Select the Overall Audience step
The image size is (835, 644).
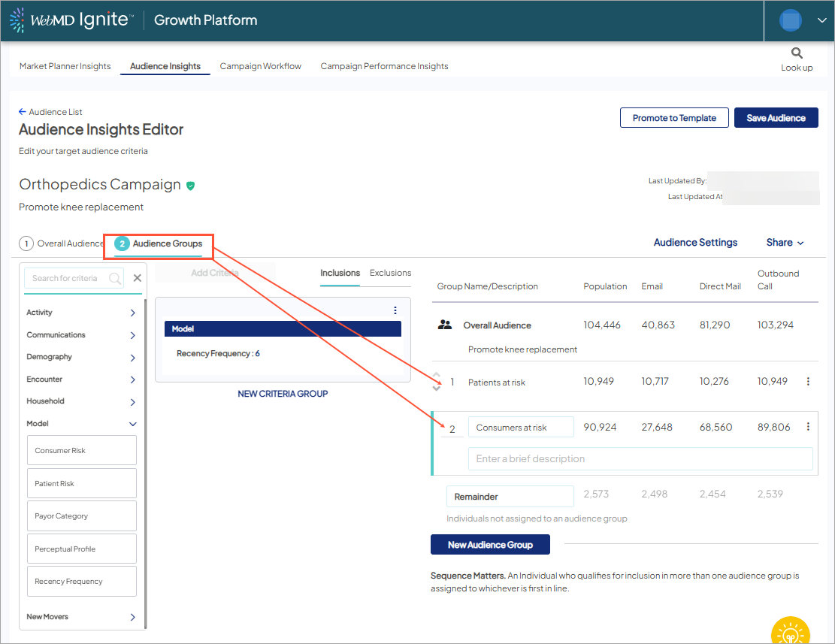point(62,243)
